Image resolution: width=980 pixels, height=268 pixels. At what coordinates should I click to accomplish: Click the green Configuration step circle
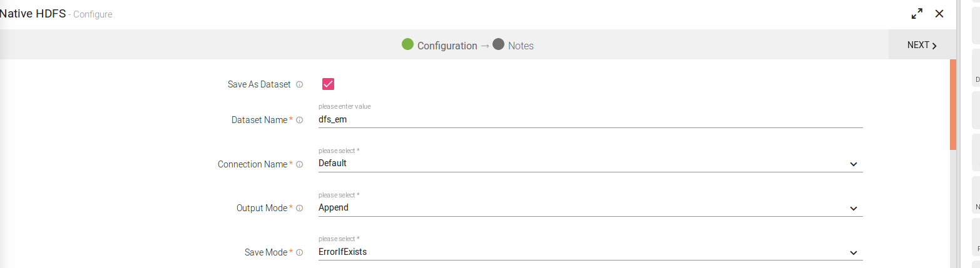(407, 44)
